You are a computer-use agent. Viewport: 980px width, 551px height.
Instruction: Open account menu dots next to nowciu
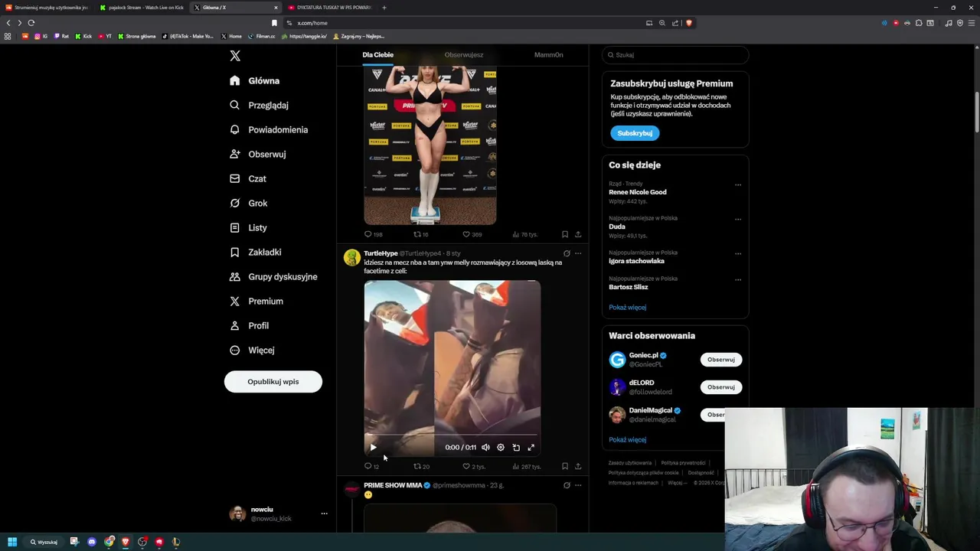[324, 514]
